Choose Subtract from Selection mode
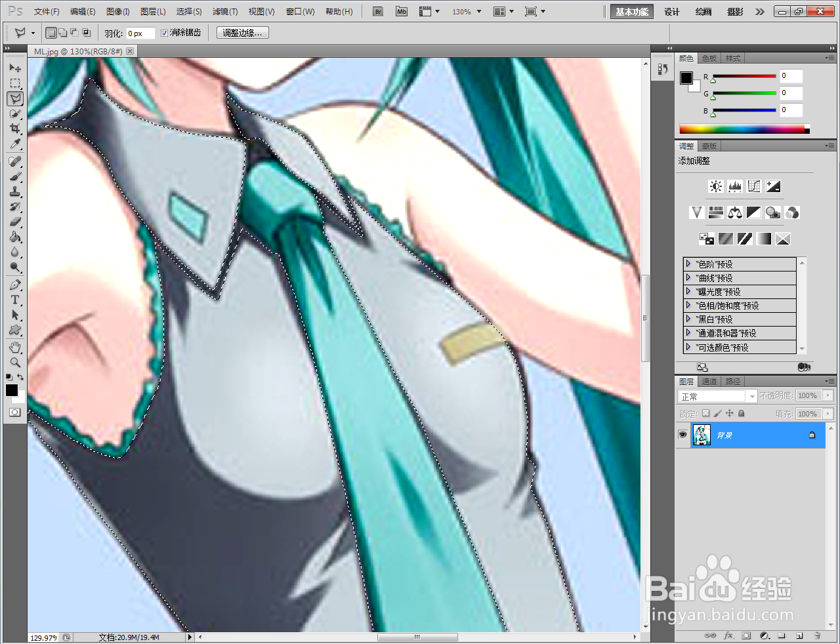The height and width of the screenshot is (644, 840). click(x=74, y=33)
